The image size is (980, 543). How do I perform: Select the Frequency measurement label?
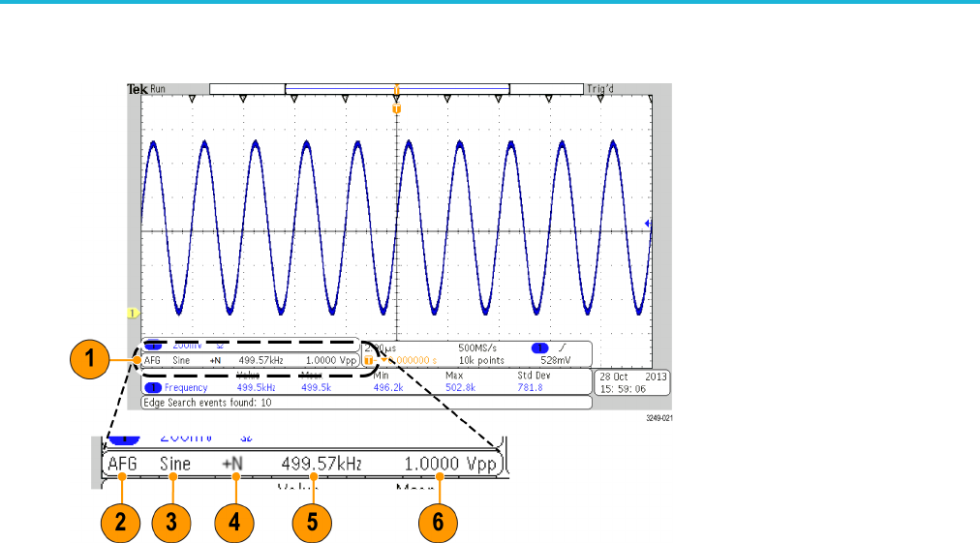tap(186, 388)
